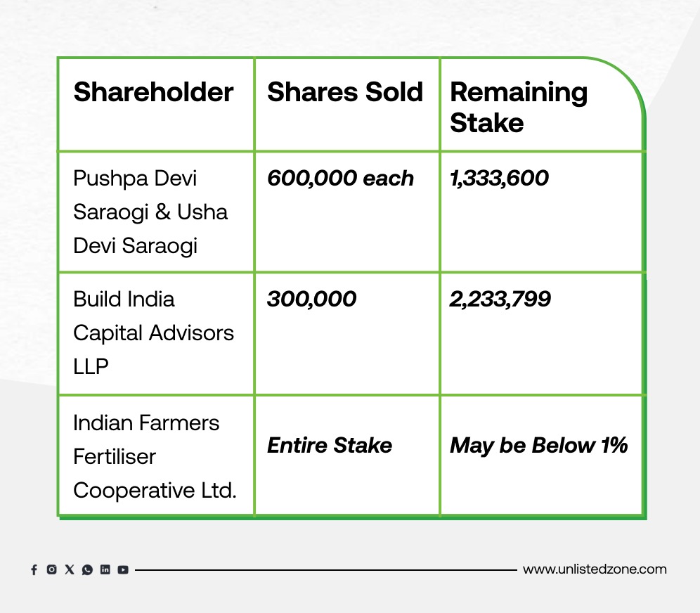This screenshot has width=700, height=613.
Task: Open the WhatsApp icon
Action: (x=87, y=570)
